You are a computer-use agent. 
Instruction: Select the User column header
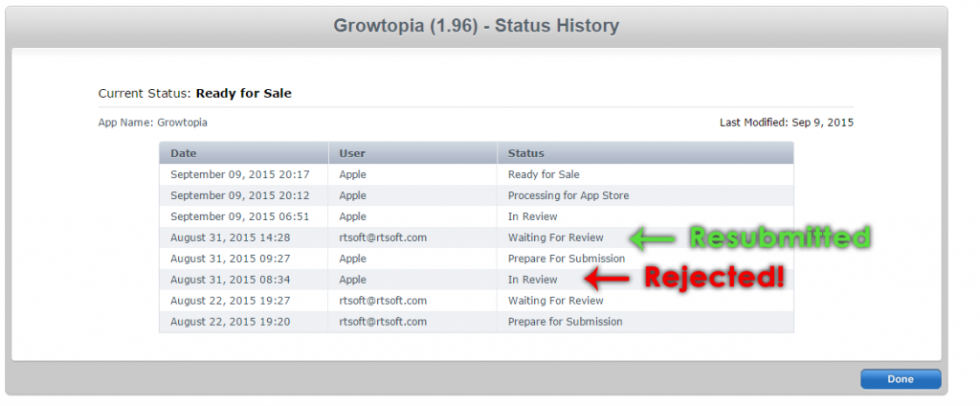412,153
